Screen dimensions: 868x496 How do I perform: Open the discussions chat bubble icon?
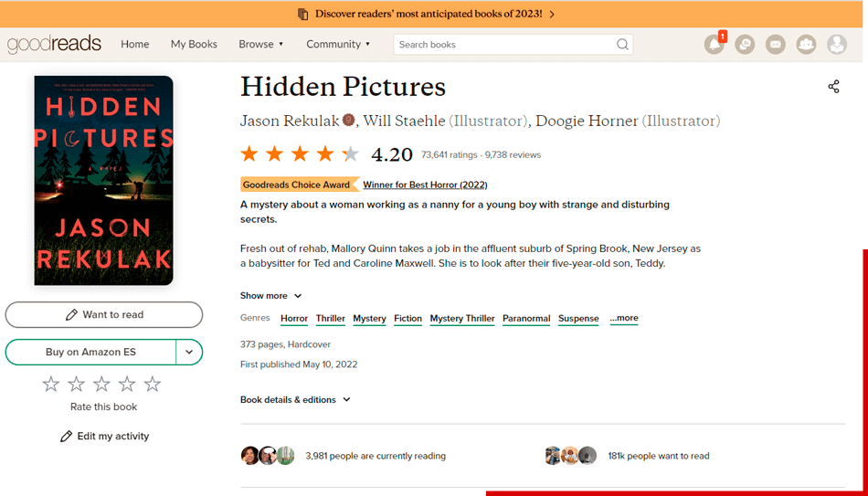tap(745, 44)
